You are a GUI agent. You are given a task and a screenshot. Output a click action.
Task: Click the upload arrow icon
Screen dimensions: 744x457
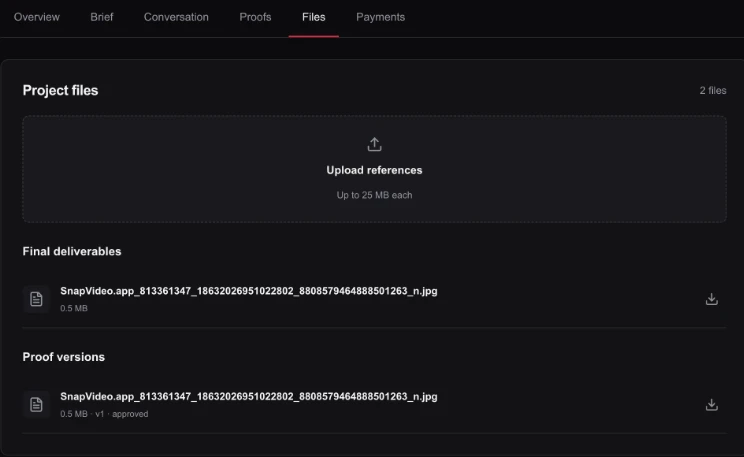(374, 144)
